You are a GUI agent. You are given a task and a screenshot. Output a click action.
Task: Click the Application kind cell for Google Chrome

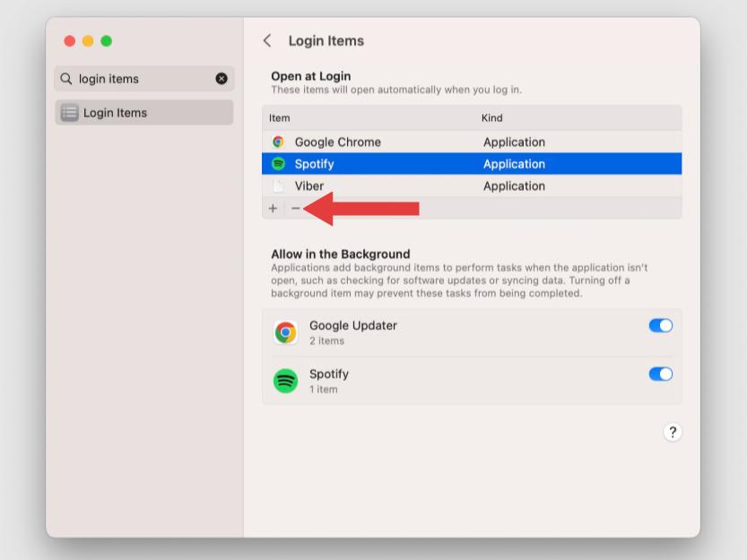(x=514, y=142)
